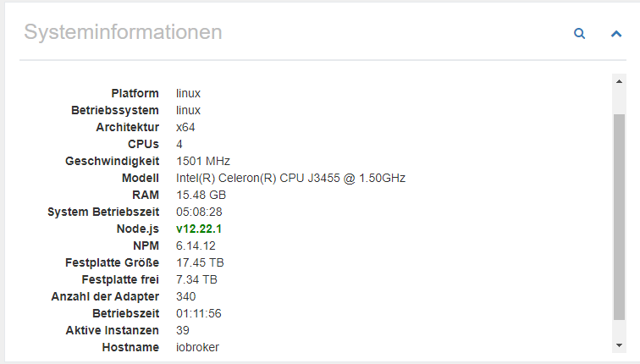The image size is (640, 364).
Task: Click the Anzahl der Adapter value 340
Action: [185, 296]
